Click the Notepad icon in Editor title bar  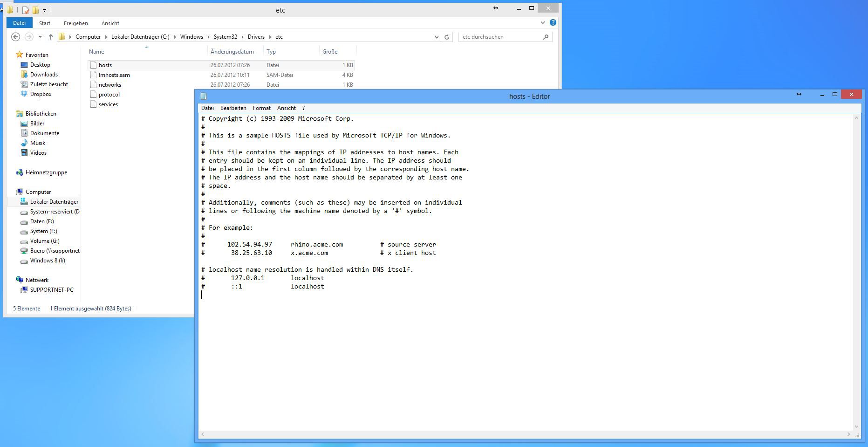[203, 96]
